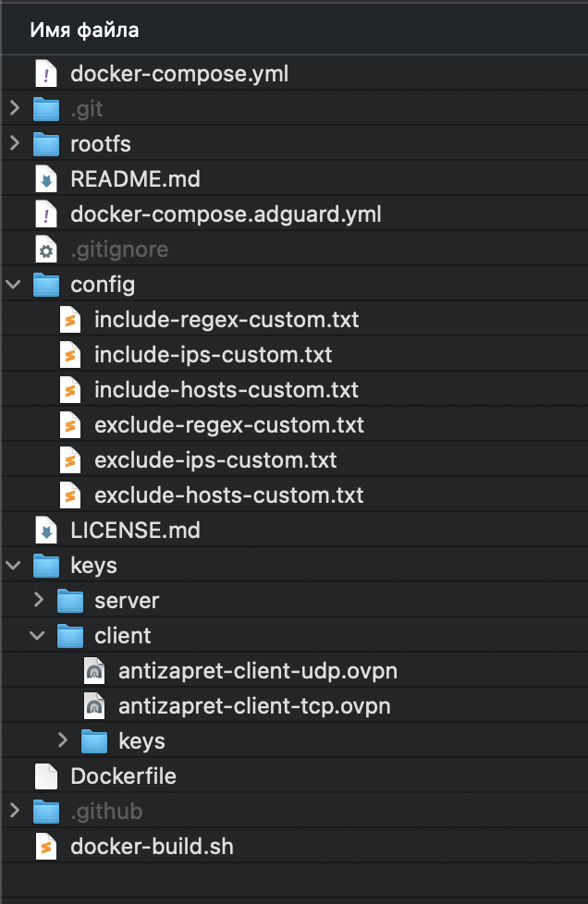Collapse the top-level keys folder
Viewport: 588px width, 904px height.
click(13, 566)
